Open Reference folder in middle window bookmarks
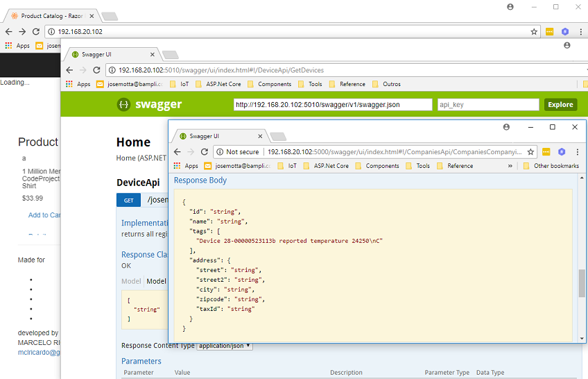 tap(347, 84)
